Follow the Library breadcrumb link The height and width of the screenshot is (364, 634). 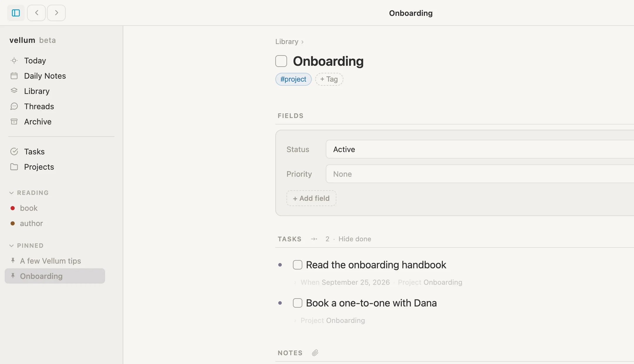[287, 42]
